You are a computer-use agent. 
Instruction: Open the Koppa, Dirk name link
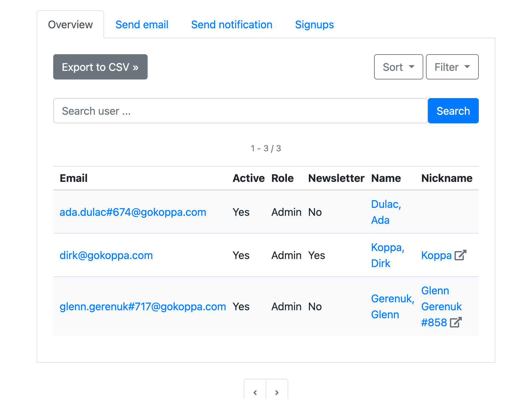pos(387,255)
